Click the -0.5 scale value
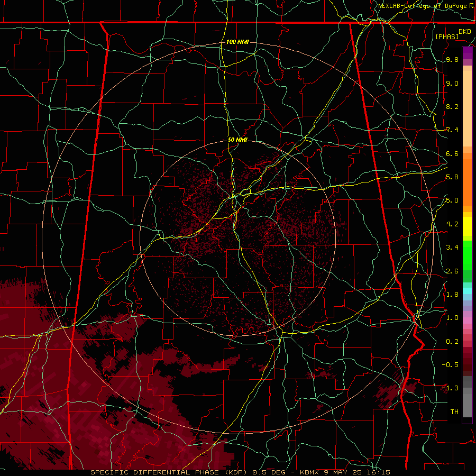The image size is (476, 476). 450,365
